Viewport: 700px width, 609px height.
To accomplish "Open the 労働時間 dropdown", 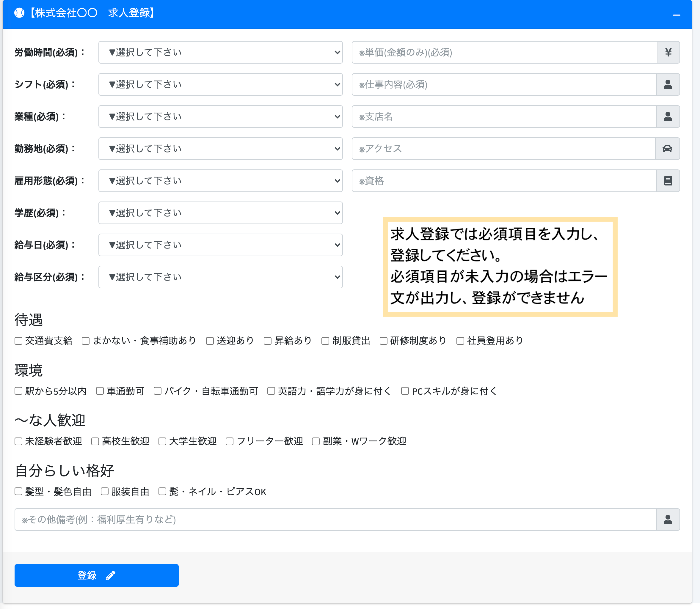I will pos(220,52).
